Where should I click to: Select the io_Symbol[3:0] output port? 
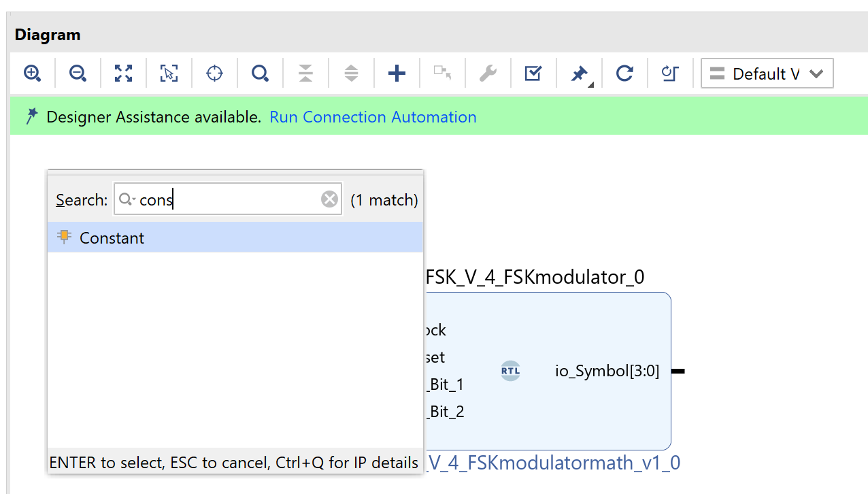(x=607, y=372)
